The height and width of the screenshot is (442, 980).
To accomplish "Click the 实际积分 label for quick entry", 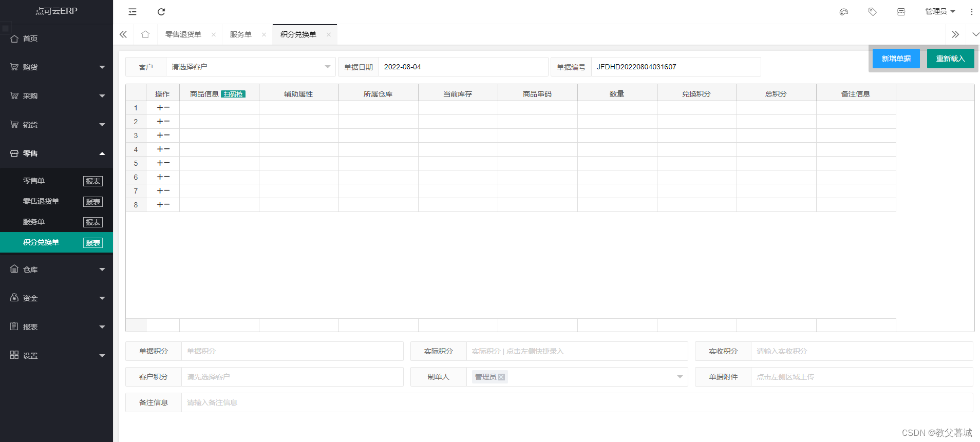I will [x=438, y=351].
